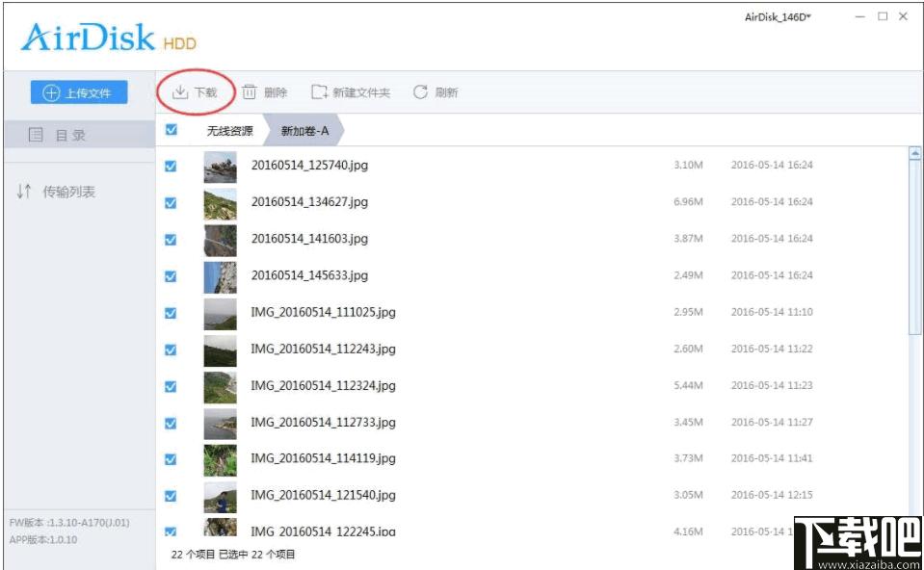
Task: Maximize the AirDisk window
Action: coord(883,16)
